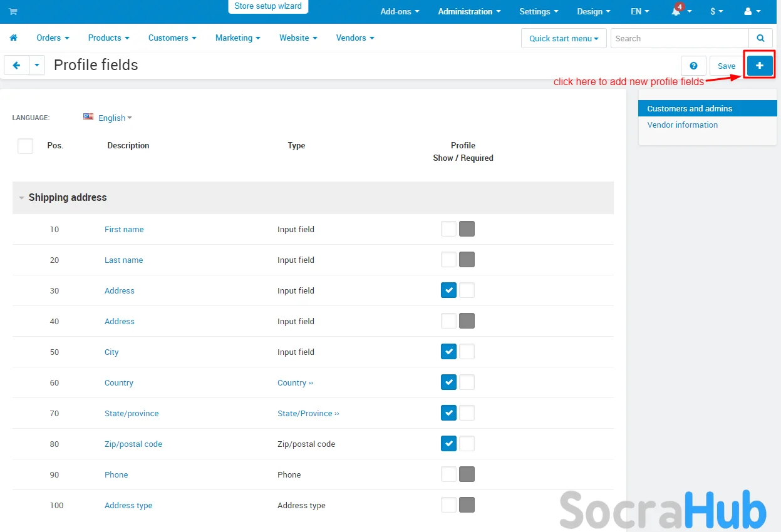Click into the Search input field
Screen dimensions: 781x532
pyautogui.click(x=679, y=38)
